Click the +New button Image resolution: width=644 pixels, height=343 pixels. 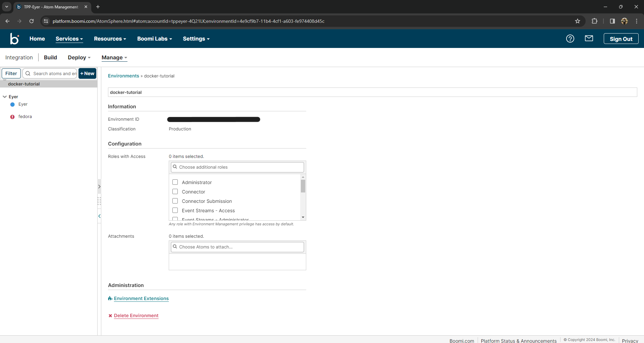point(87,73)
